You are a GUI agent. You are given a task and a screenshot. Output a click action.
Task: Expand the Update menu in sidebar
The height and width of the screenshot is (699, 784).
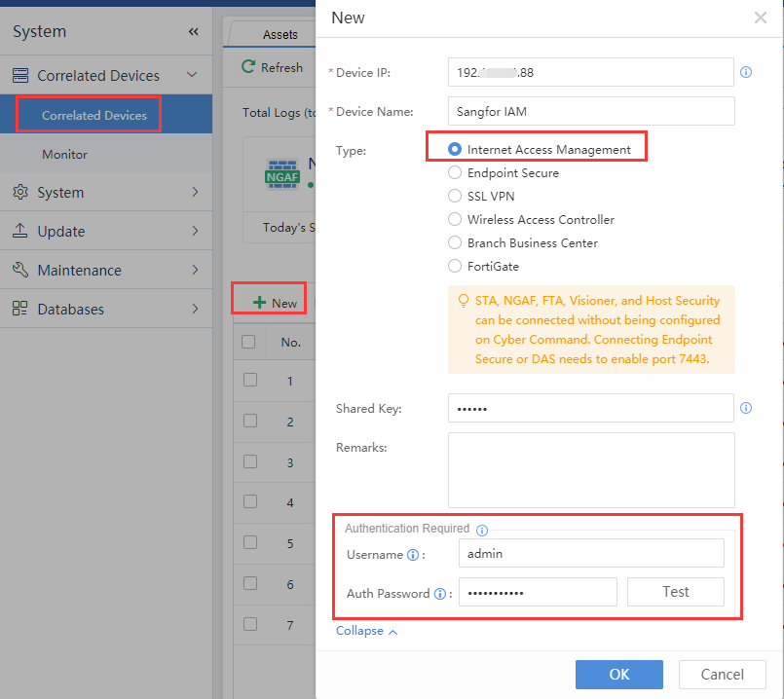[105, 232]
